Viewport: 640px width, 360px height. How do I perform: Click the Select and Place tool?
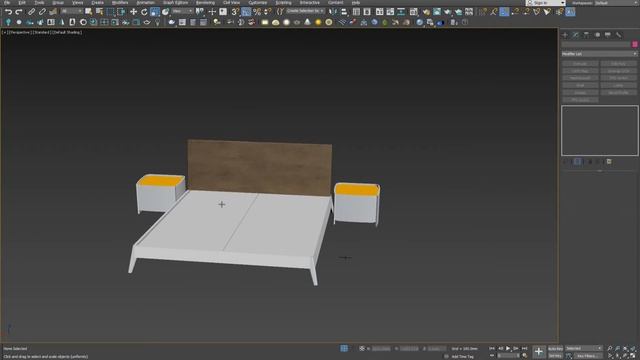pyautogui.click(x=165, y=12)
